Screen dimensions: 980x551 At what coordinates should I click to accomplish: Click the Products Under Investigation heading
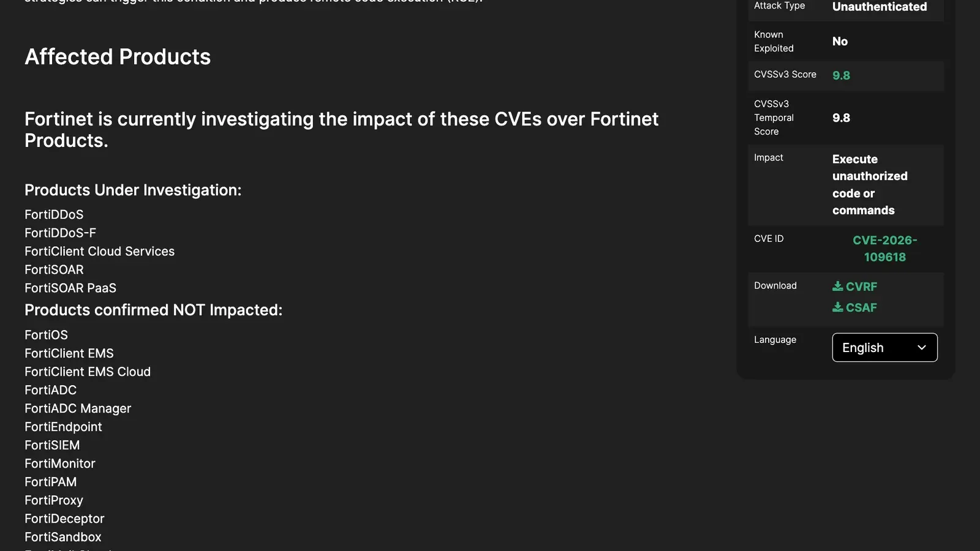[133, 190]
